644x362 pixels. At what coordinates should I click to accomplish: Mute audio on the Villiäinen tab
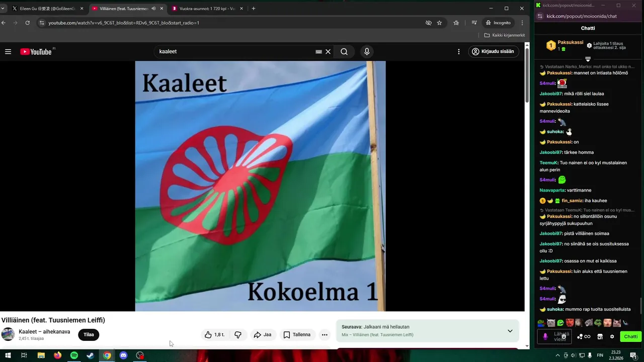point(153,9)
